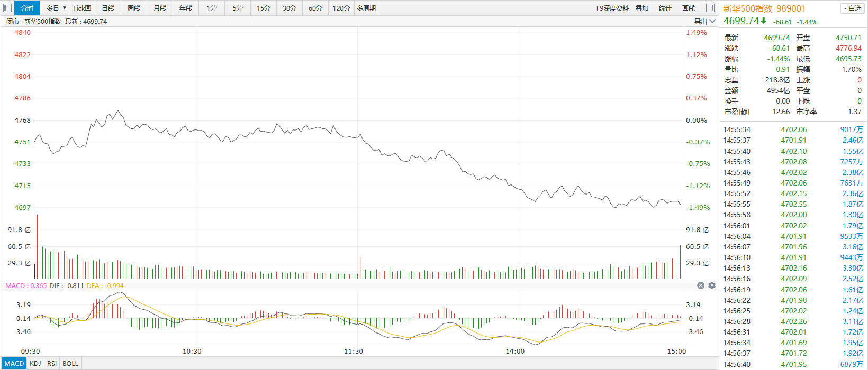Click the 自选 watchlist button
Image resolution: width=868 pixels, height=370 pixels.
852,8
